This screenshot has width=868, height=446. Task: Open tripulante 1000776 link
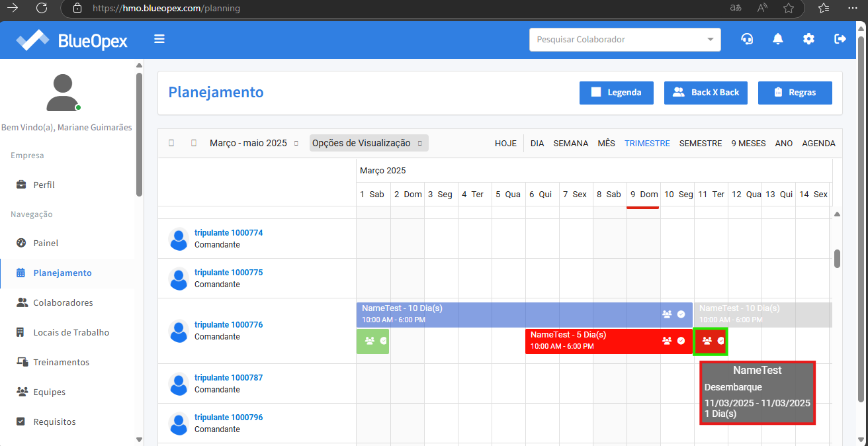[228, 325]
